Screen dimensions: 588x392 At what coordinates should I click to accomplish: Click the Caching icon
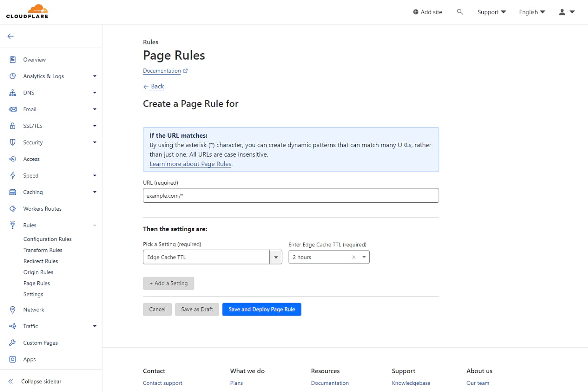[x=13, y=192]
